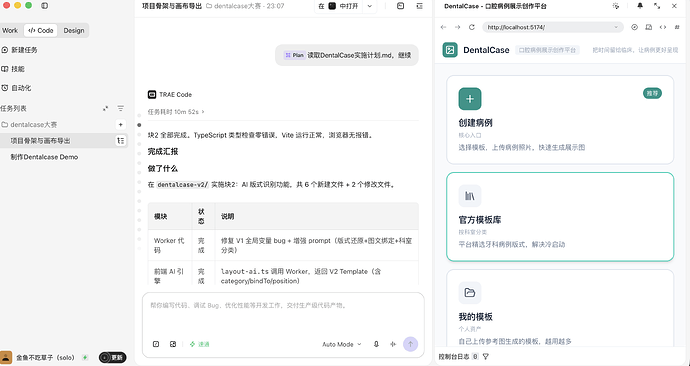Screen dimensions: 690x366
Task: Open the Auto Mode dropdown
Action: click(341, 344)
